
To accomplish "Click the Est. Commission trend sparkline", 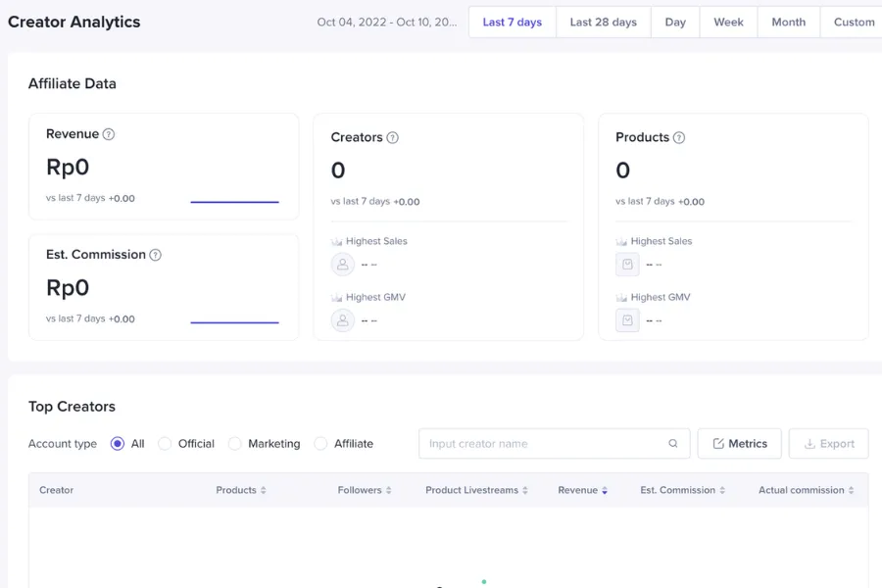I will tap(234, 322).
